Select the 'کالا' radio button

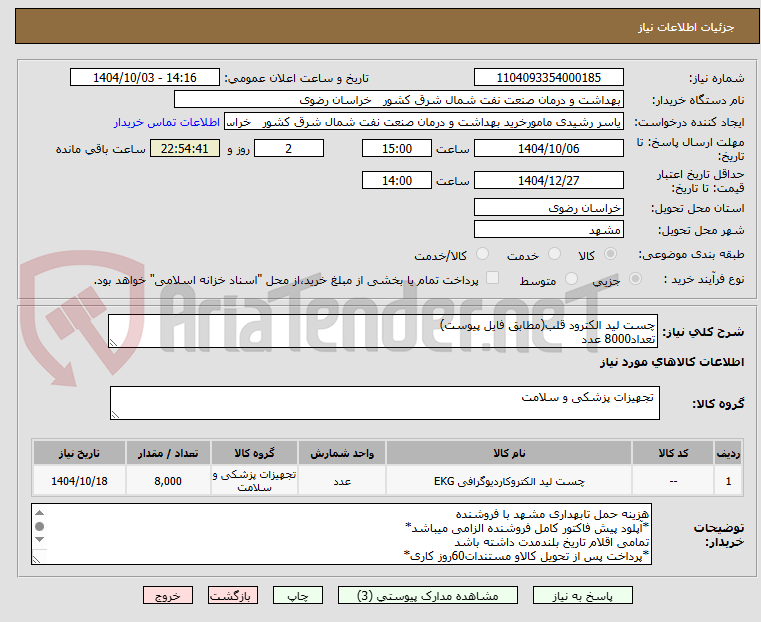(x=611, y=254)
